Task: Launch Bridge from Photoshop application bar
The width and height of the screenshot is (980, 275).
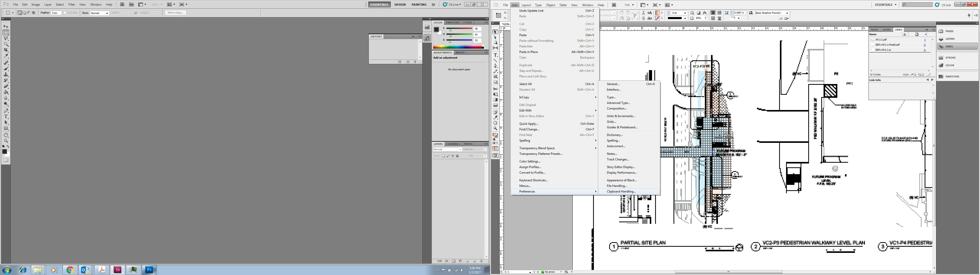Action: point(122,5)
